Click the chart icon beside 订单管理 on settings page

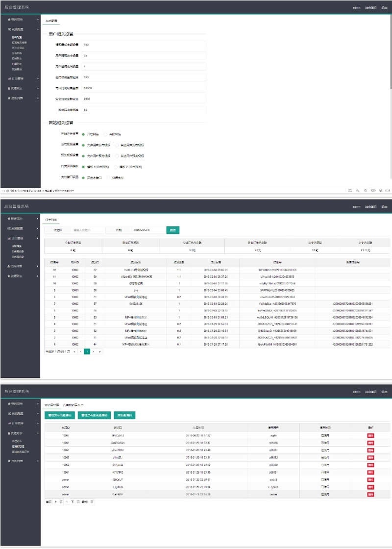[9, 78]
